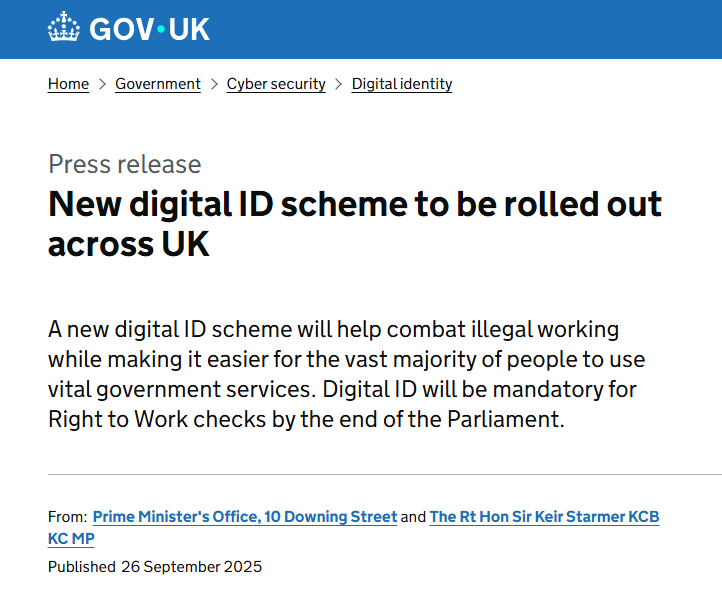Click the chevron right after Government
The width and height of the screenshot is (722, 596).
pos(214,84)
